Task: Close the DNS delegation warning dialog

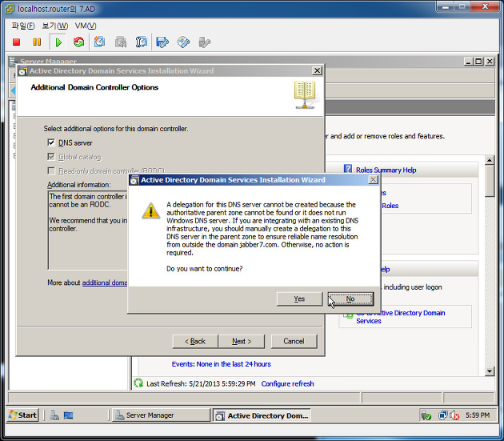Action: [373, 180]
